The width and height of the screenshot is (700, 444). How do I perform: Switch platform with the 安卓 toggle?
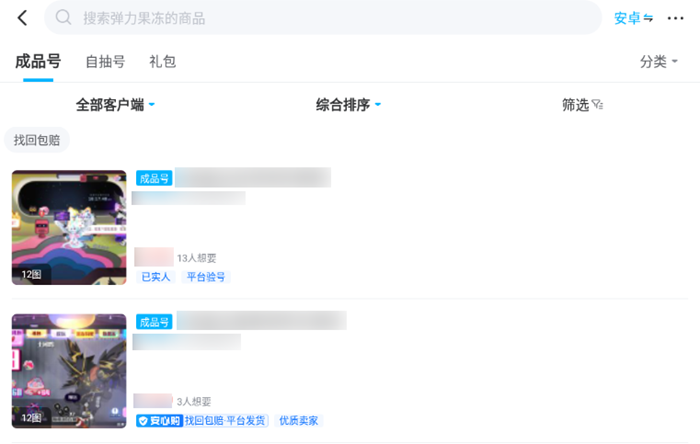633,18
